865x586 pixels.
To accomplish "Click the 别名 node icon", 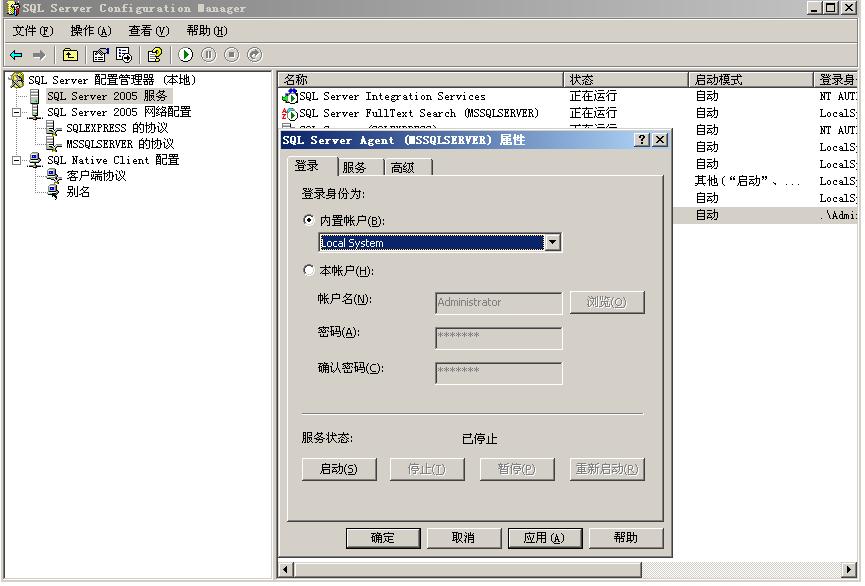I will (54, 192).
